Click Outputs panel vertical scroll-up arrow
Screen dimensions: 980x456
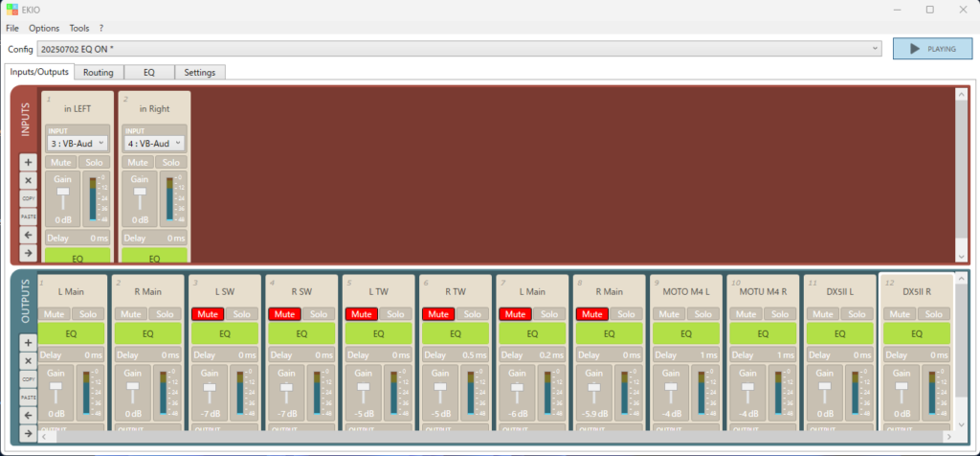click(x=961, y=277)
